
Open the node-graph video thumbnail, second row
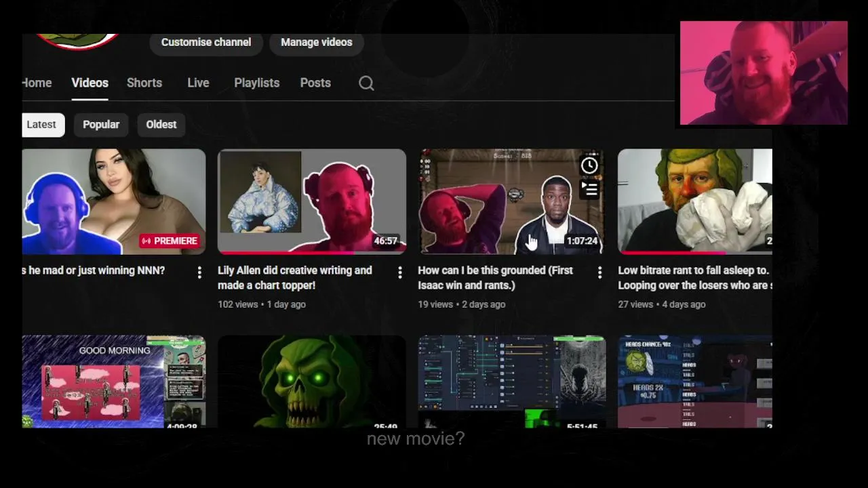click(511, 382)
